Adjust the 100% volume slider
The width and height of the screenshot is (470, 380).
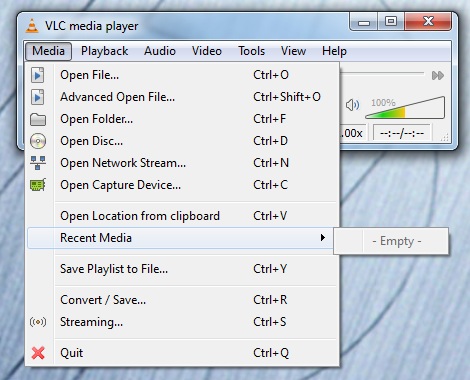click(x=405, y=108)
